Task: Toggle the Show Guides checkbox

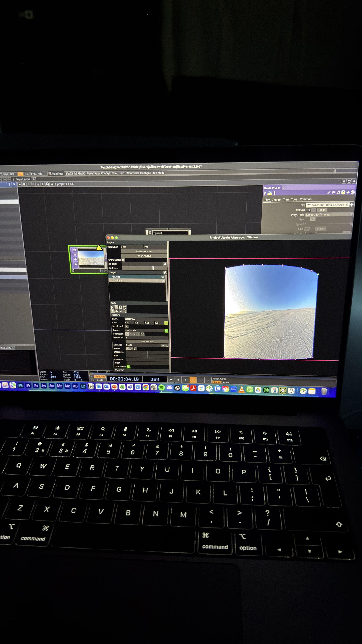Action: (123, 260)
